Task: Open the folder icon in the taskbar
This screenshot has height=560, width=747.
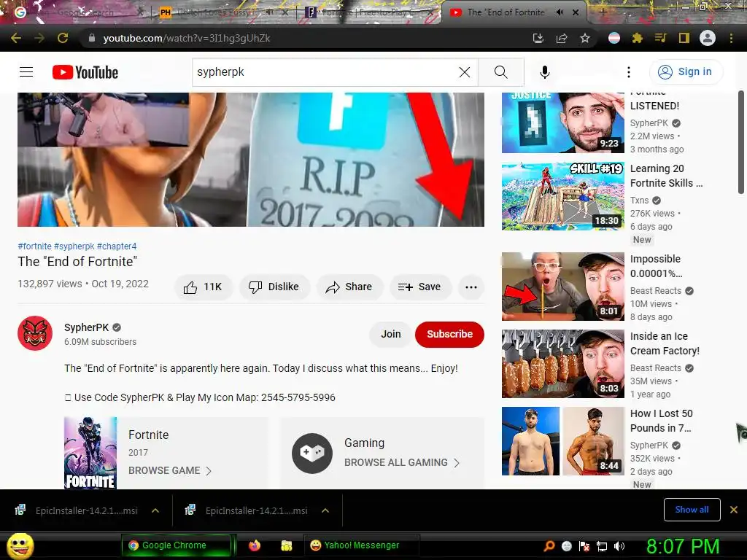Action: (286, 545)
